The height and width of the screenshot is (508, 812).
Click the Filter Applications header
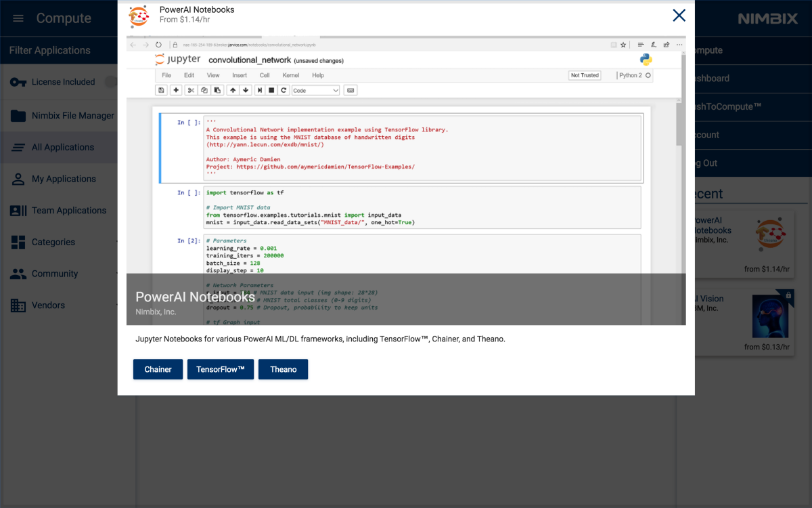point(50,50)
